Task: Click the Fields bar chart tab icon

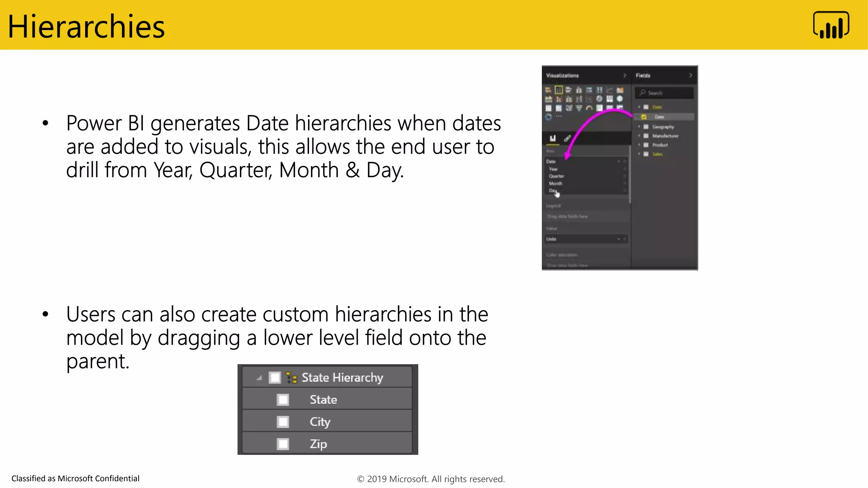Action: pyautogui.click(x=553, y=138)
